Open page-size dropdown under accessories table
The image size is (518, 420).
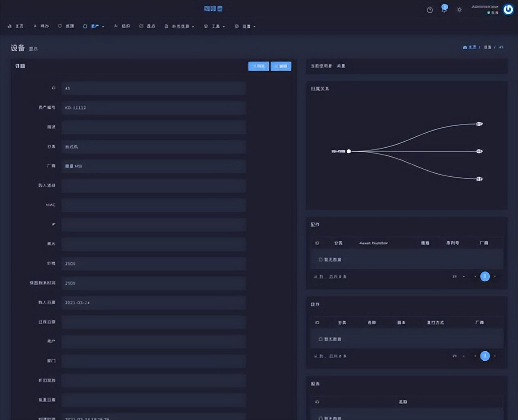(x=458, y=277)
